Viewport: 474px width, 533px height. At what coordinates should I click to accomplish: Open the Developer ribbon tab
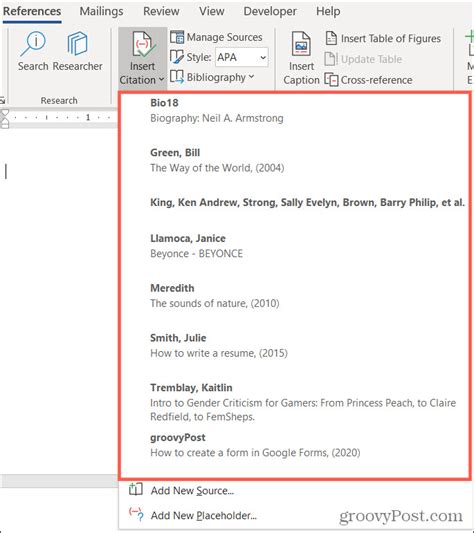270,11
